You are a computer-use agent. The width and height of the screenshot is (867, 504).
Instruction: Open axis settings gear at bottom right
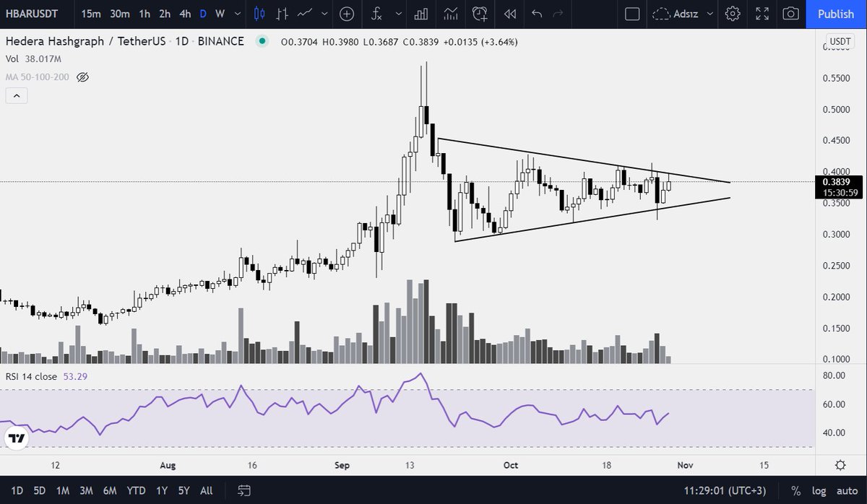840,465
